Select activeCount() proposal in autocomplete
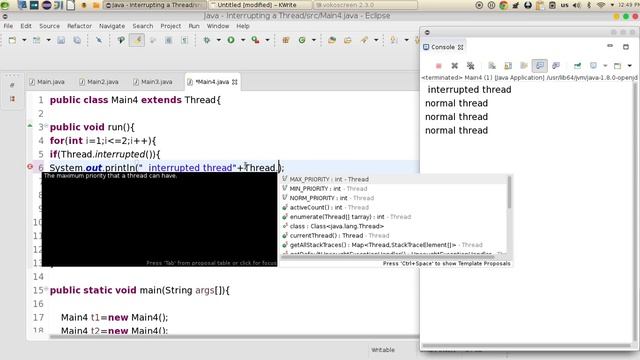Image resolution: width=640 pixels, height=360 pixels. pos(394,207)
